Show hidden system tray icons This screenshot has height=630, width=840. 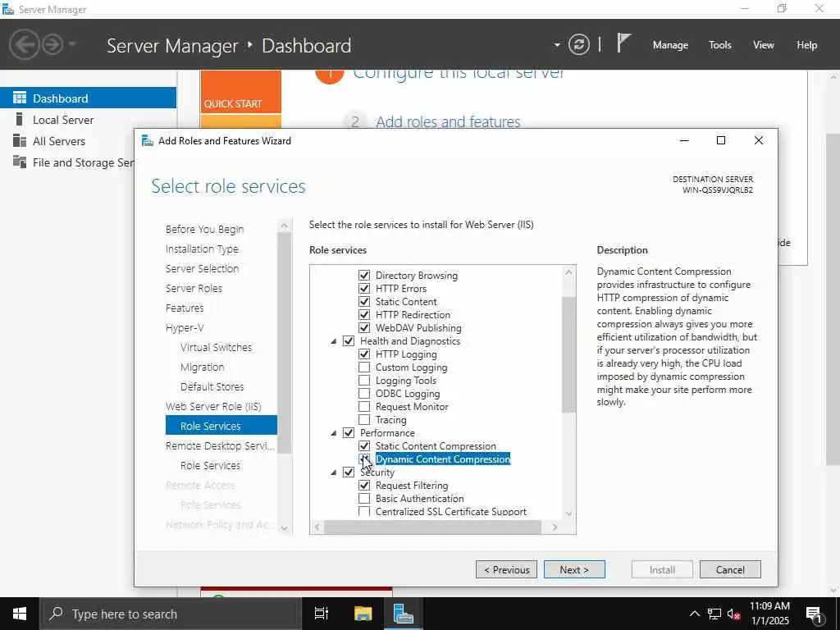[x=694, y=614]
